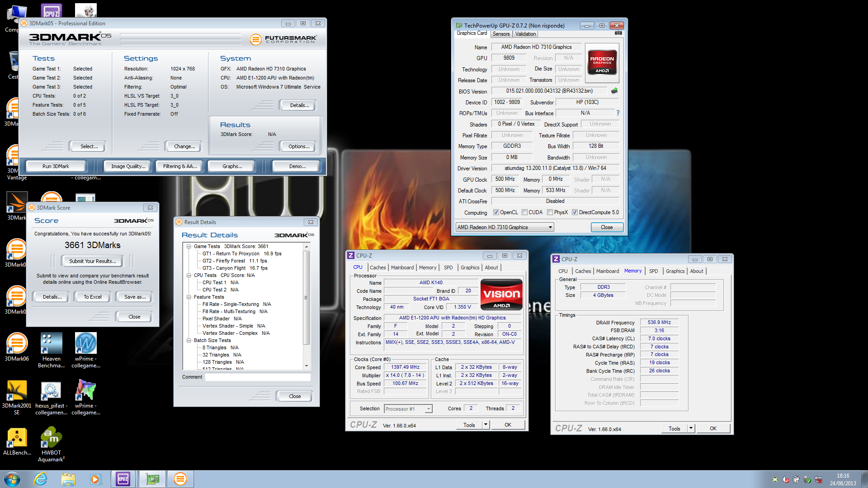The width and height of the screenshot is (868, 488).
Task: Open Processor #1 selection dropdown
Action: [408, 409]
